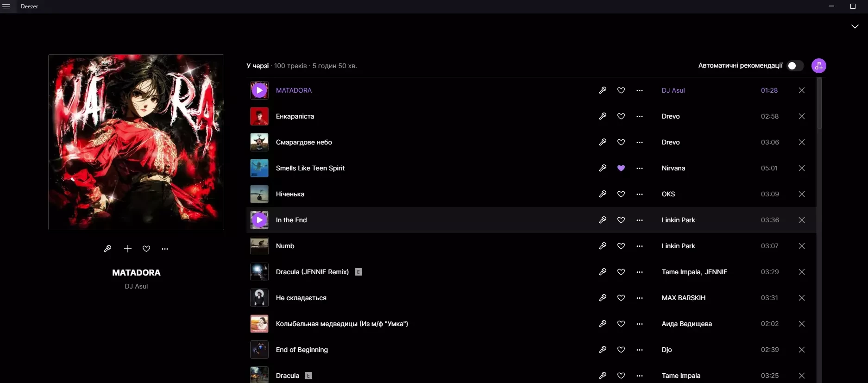Open more options for Енкарапіста

640,116
